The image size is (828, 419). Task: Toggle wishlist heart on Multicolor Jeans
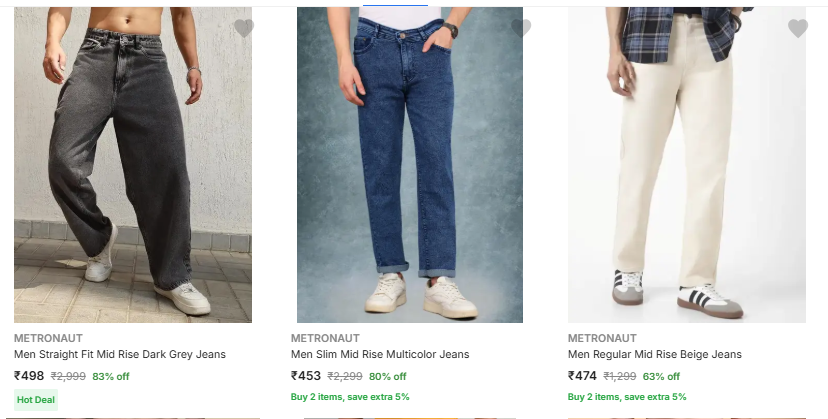coord(521,29)
